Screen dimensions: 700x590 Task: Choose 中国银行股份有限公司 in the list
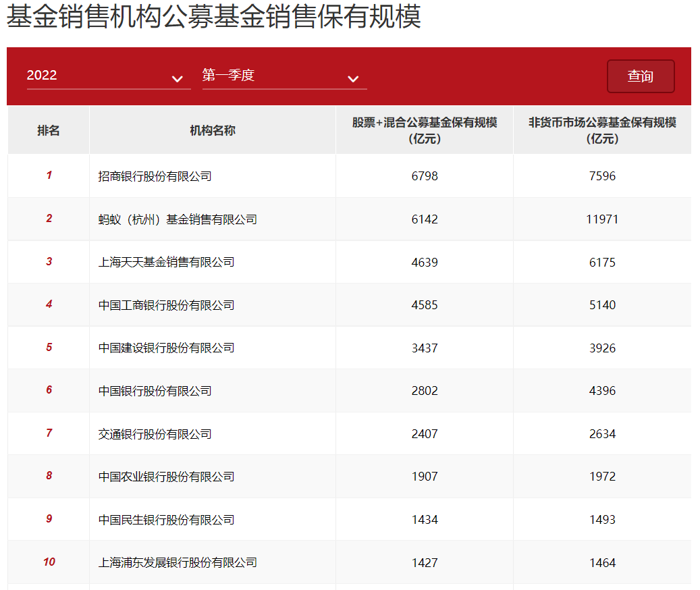[x=155, y=391]
